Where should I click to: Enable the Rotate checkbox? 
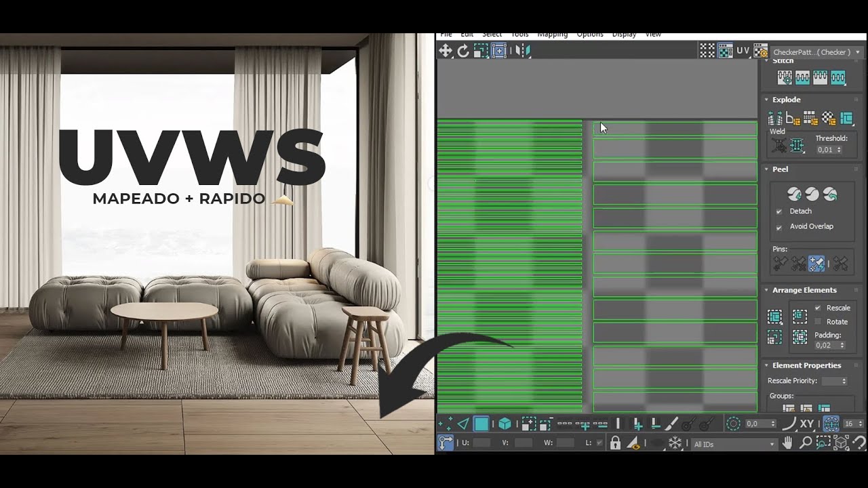(817, 322)
